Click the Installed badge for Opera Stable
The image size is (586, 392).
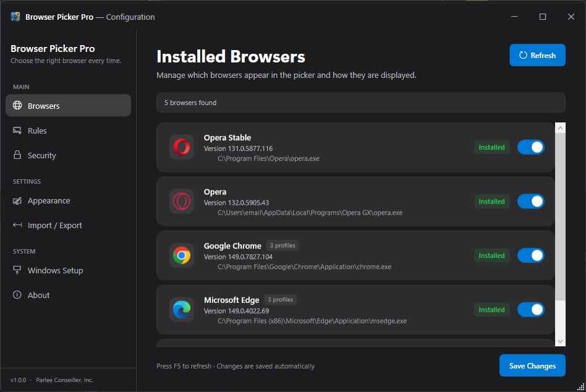(492, 147)
